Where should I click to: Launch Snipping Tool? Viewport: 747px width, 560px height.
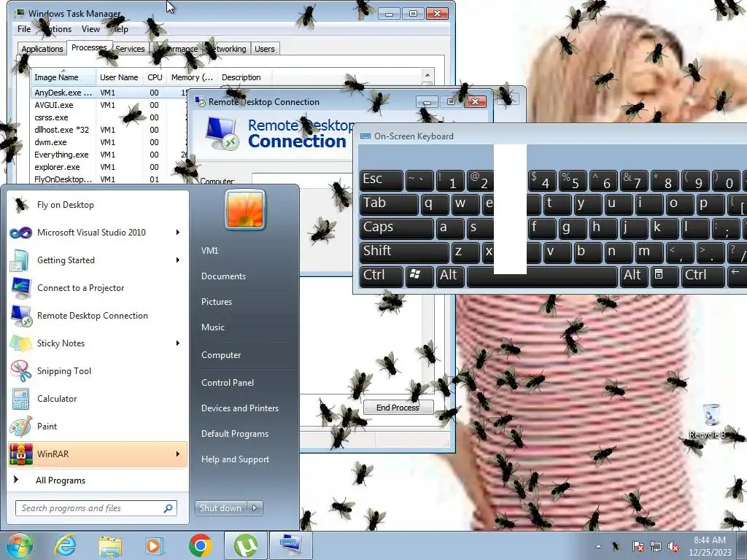(x=98, y=371)
